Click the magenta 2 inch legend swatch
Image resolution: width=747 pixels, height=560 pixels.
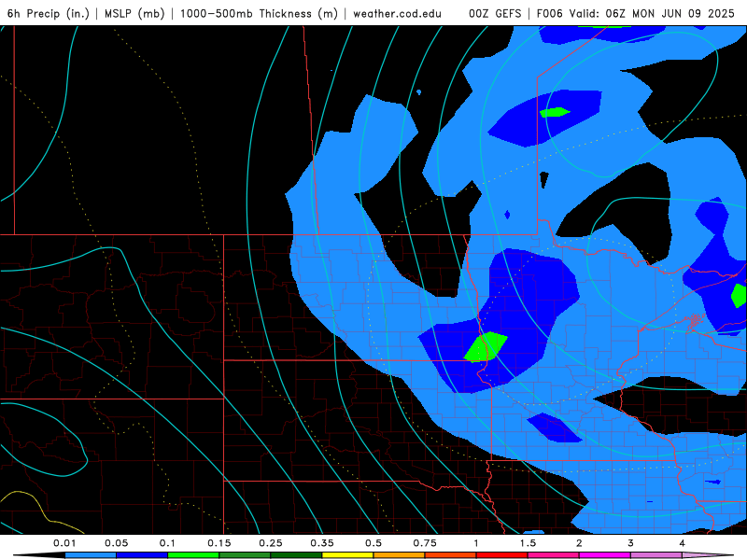click(x=605, y=555)
